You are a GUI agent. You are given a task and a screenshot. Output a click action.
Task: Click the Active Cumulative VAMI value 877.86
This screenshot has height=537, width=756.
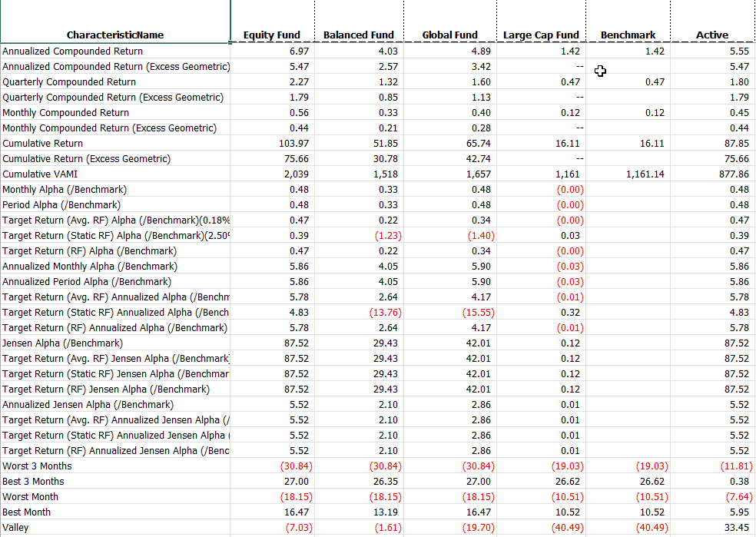click(735, 174)
